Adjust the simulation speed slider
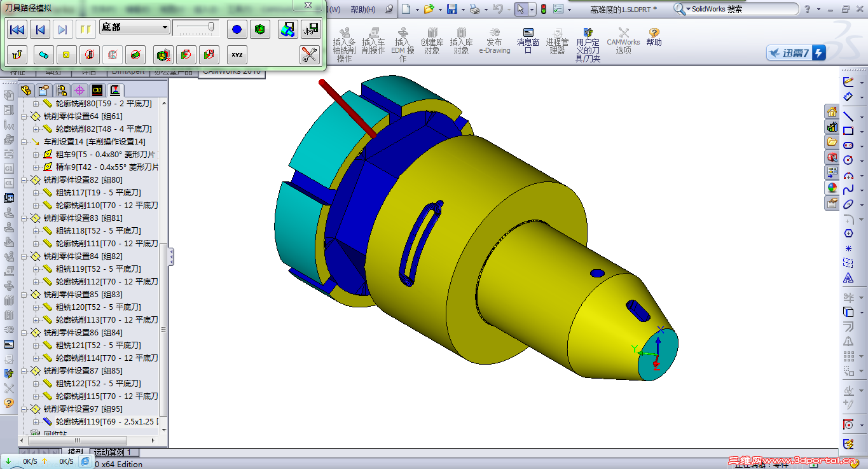 coord(196,28)
